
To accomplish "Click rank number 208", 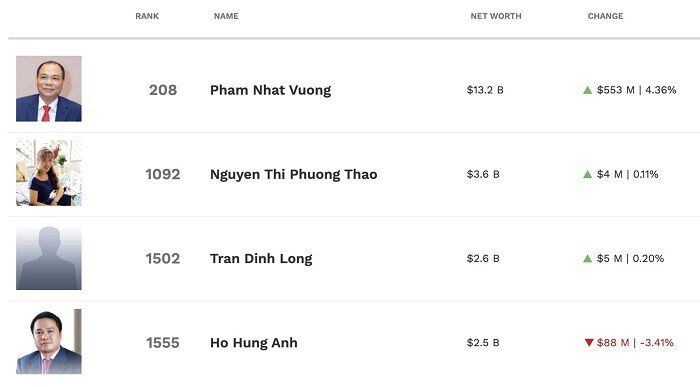I will click(163, 90).
